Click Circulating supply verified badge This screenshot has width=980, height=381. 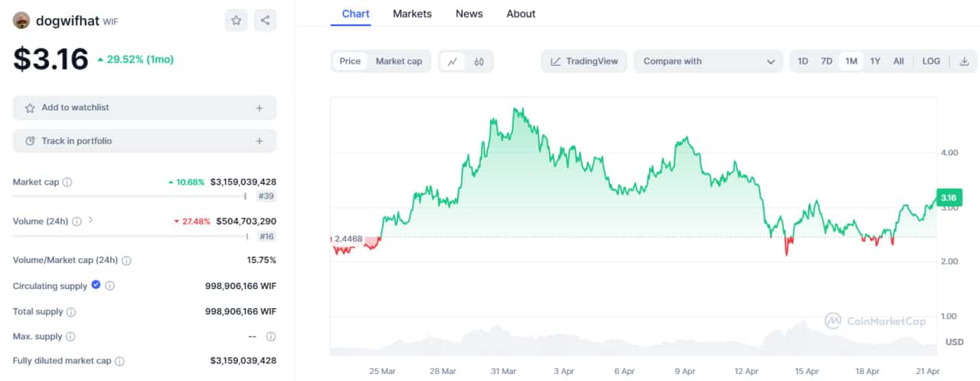[x=96, y=285]
